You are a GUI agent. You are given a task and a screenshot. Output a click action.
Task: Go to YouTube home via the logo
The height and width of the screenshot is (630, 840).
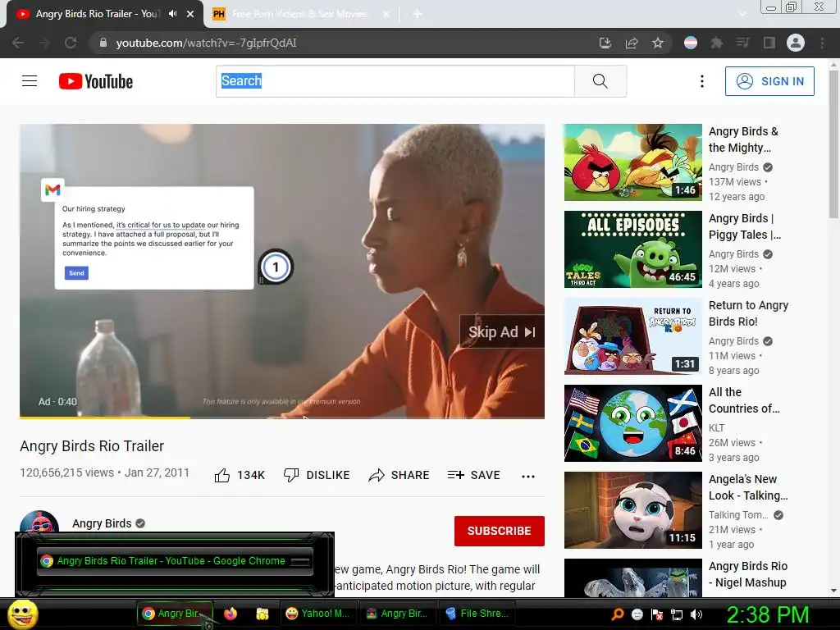[x=96, y=81]
